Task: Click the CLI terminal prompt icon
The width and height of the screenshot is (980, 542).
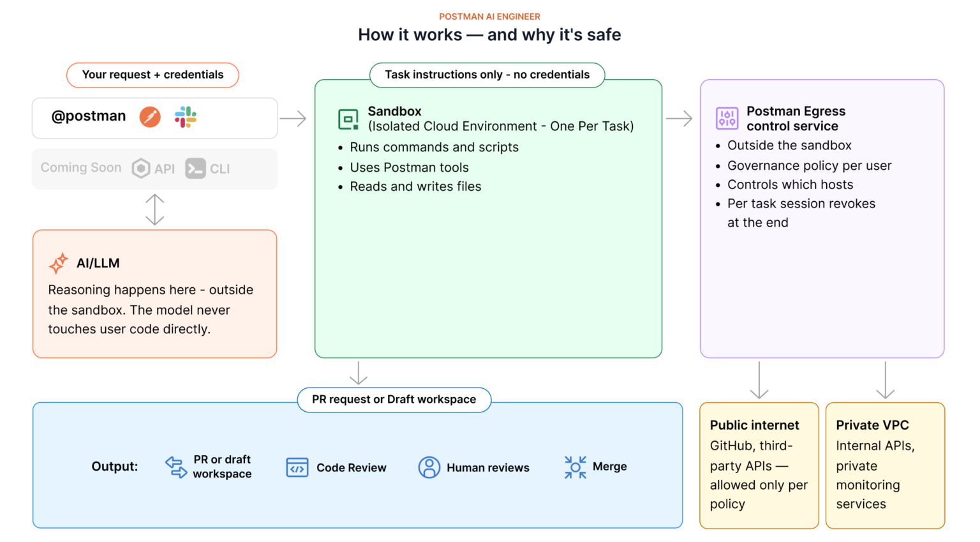Action: tap(195, 168)
